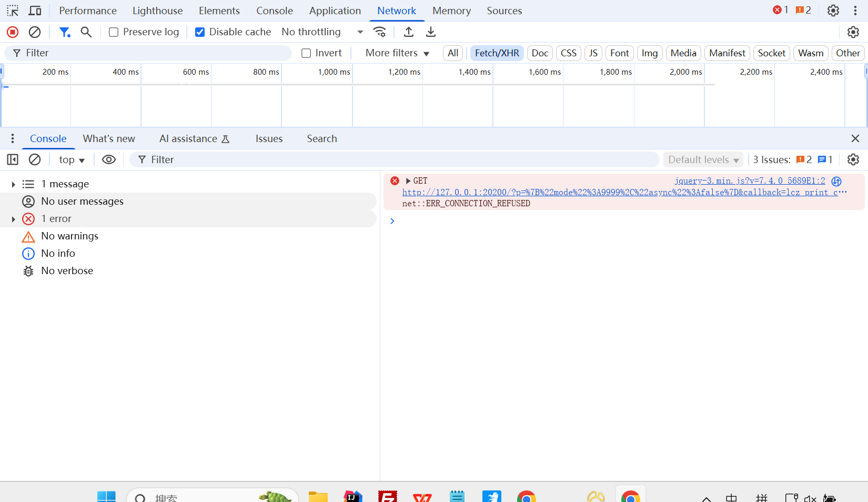The width and height of the screenshot is (868, 502).
Task: Toggle device toolbar icon
Action: (x=35, y=11)
